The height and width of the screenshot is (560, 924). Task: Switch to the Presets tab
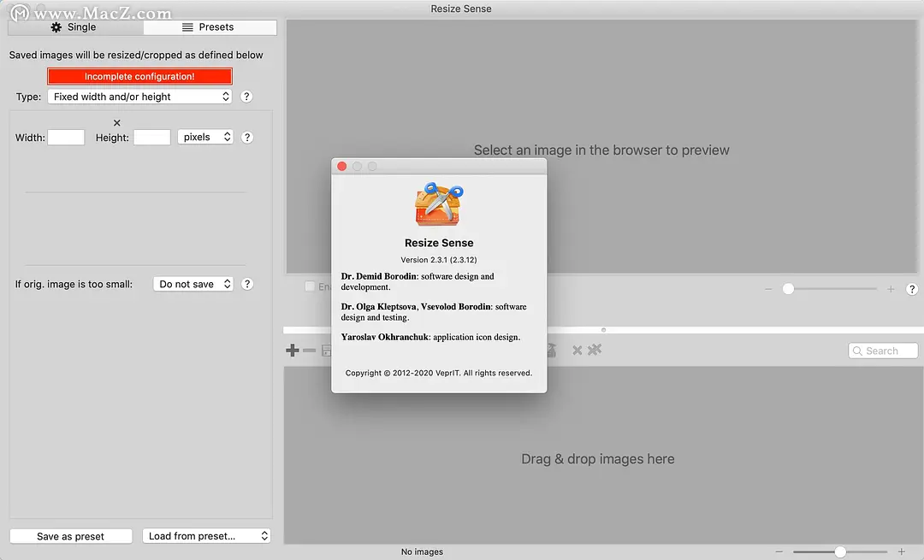pyautogui.click(x=210, y=27)
